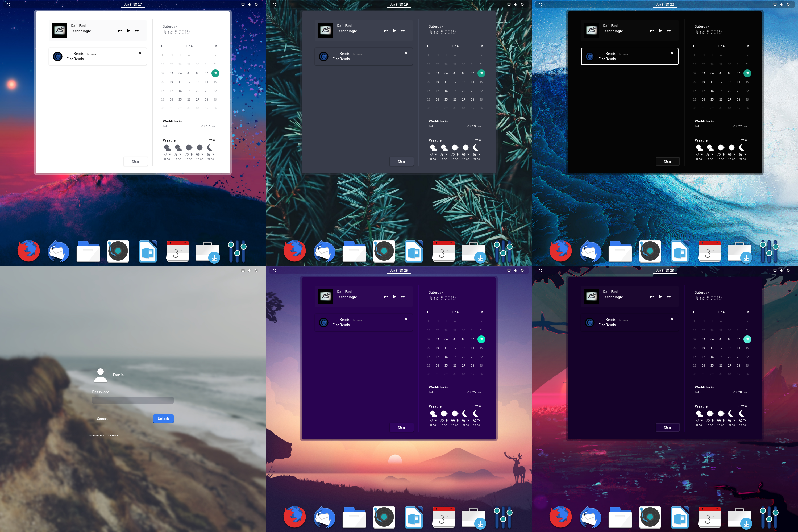Open the Calendar app showing 31

(177, 251)
